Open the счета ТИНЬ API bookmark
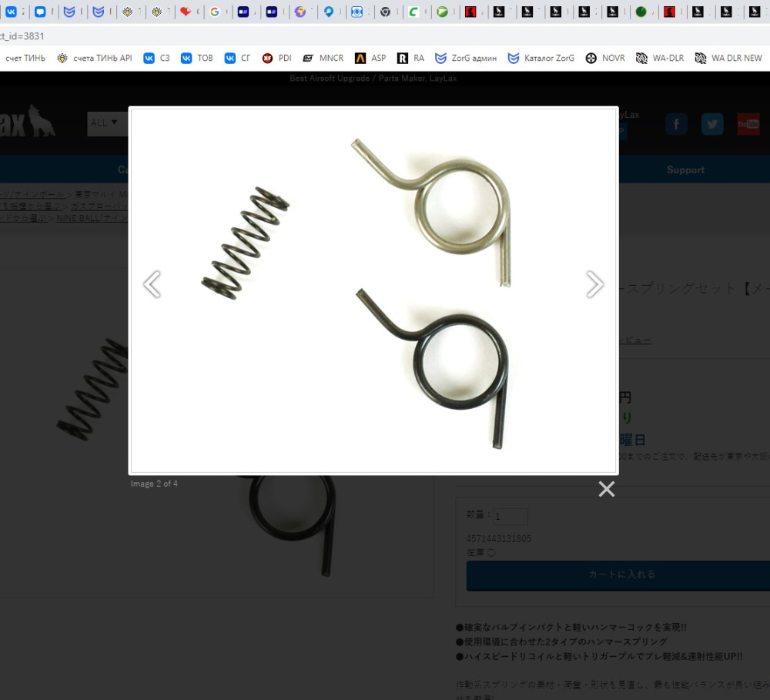This screenshot has height=700, width=770. (x=95, y=58)
